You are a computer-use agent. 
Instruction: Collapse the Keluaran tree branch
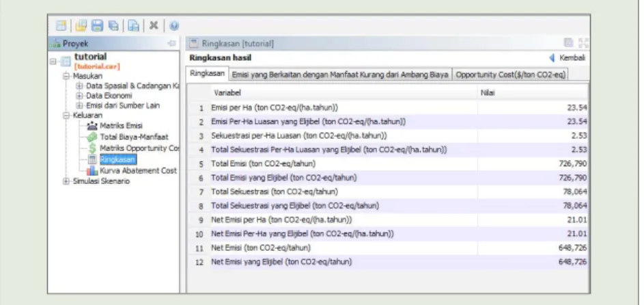(x=66, y=116)
